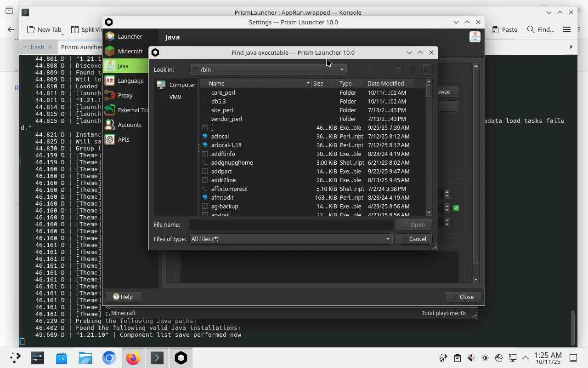The image size is (588, 368).
Task: Expand hidden system tray icons
Action: [525, 358]
